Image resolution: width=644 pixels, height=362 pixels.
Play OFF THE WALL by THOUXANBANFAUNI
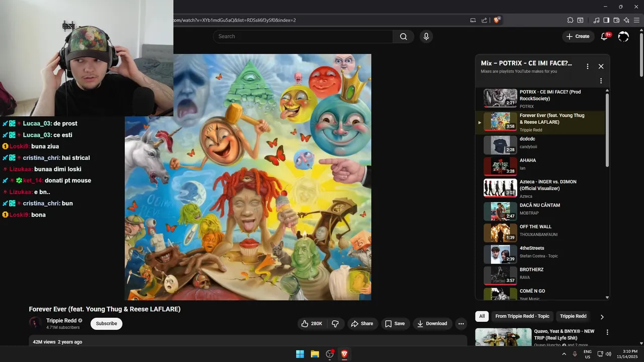coord(540,233)
